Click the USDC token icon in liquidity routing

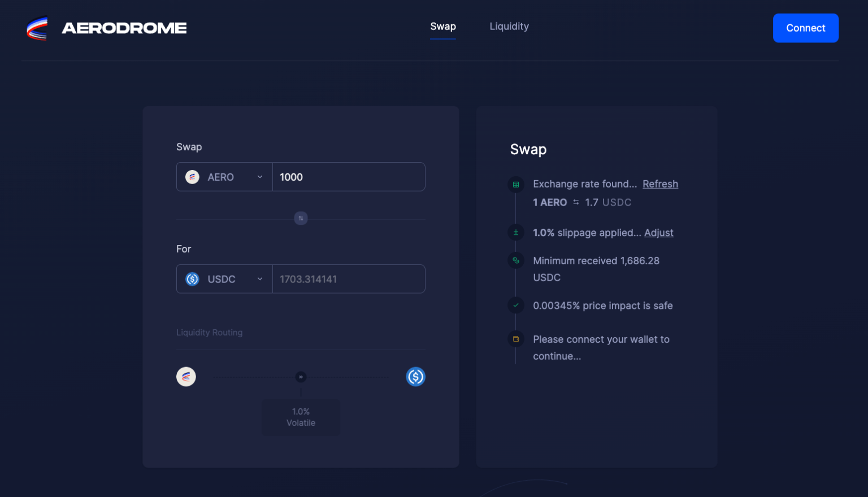click(x=415, y=377)
